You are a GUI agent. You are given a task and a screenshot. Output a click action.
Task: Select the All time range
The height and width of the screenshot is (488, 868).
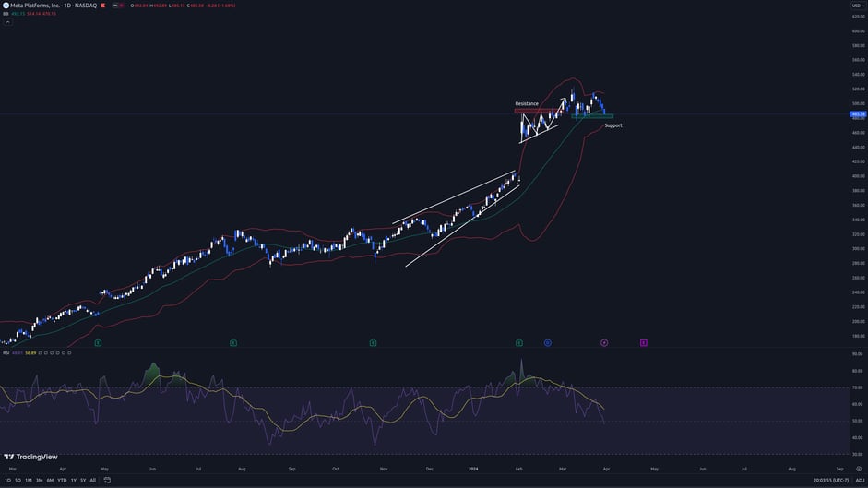point(93,481)
